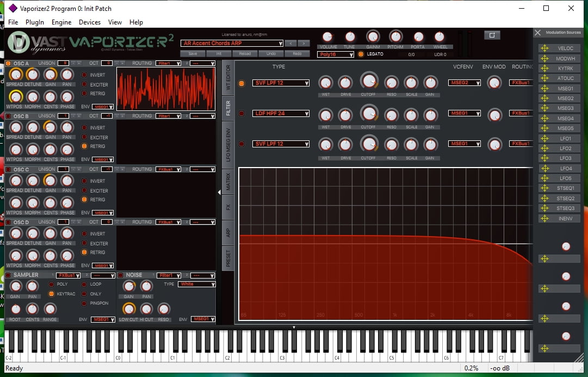Click the master VOLUME knob
The height and width of the screenshot is (377, 588).
328,37
